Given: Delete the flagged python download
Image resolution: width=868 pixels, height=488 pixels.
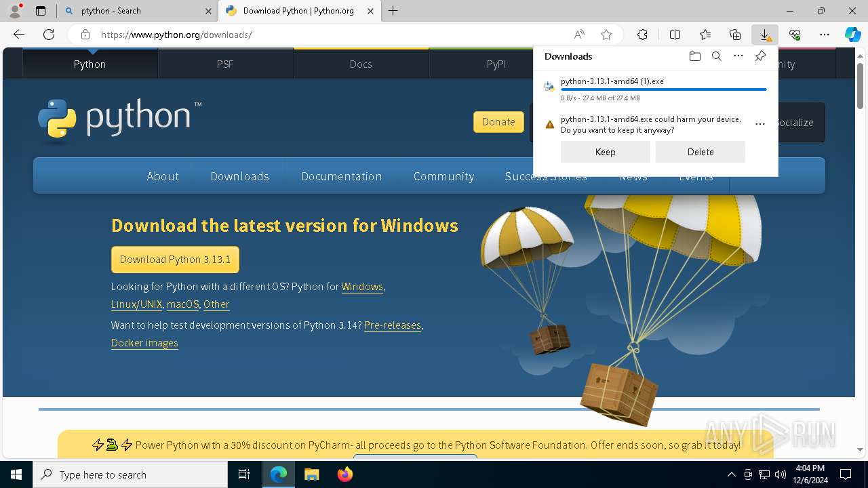Looking at the screenshot, I should click(701, 152).
